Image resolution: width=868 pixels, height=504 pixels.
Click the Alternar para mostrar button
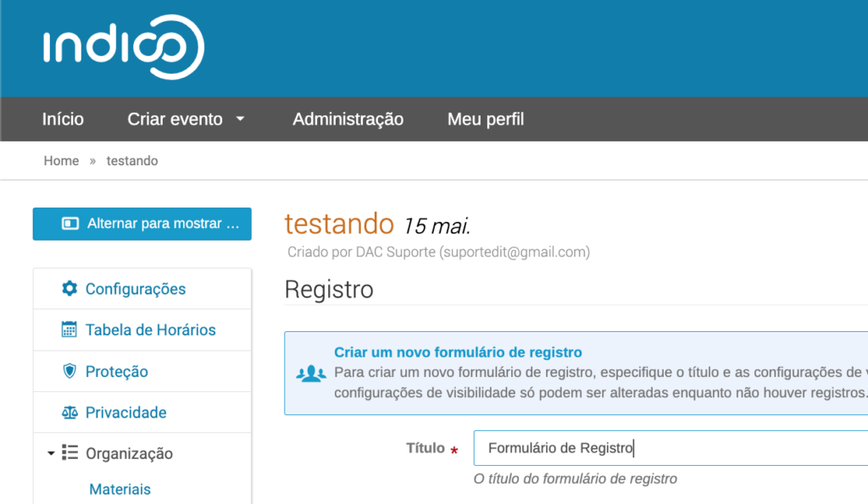pyautogui.click(x=142, y=224)
